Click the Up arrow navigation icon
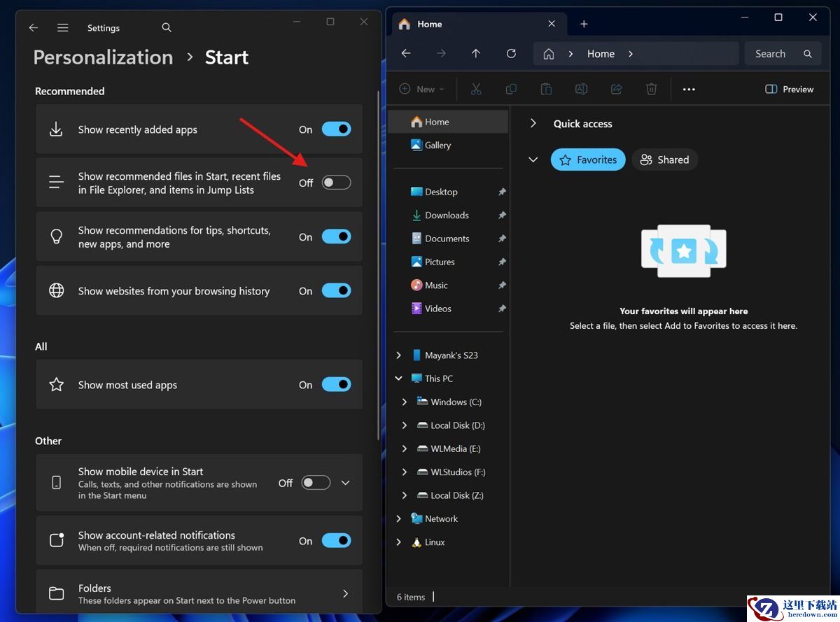840x622 pixels. click(x=476, y=54)
